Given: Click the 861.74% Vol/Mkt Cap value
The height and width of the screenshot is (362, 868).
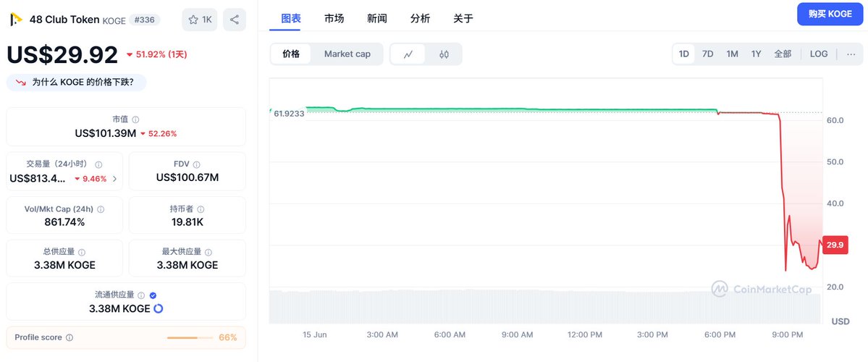Looking at the screenshot, I should (64, 222).
